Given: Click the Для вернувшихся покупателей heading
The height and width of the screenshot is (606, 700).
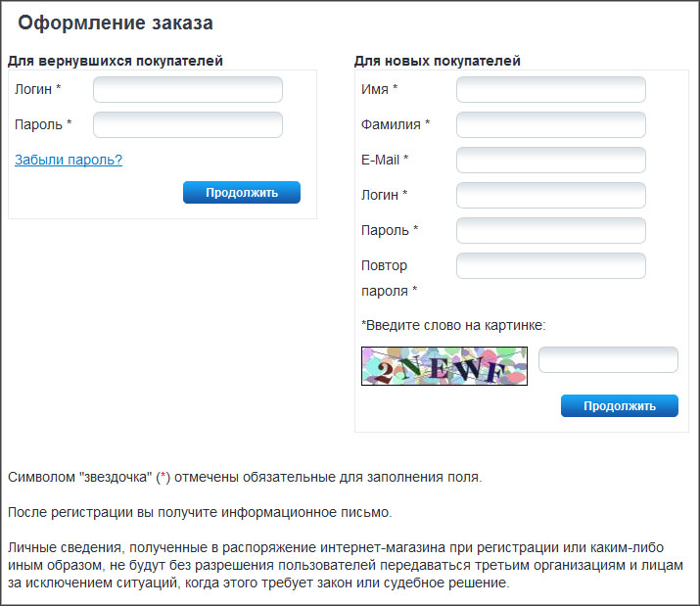Looking at the screenshot, I should pos(116,61).
